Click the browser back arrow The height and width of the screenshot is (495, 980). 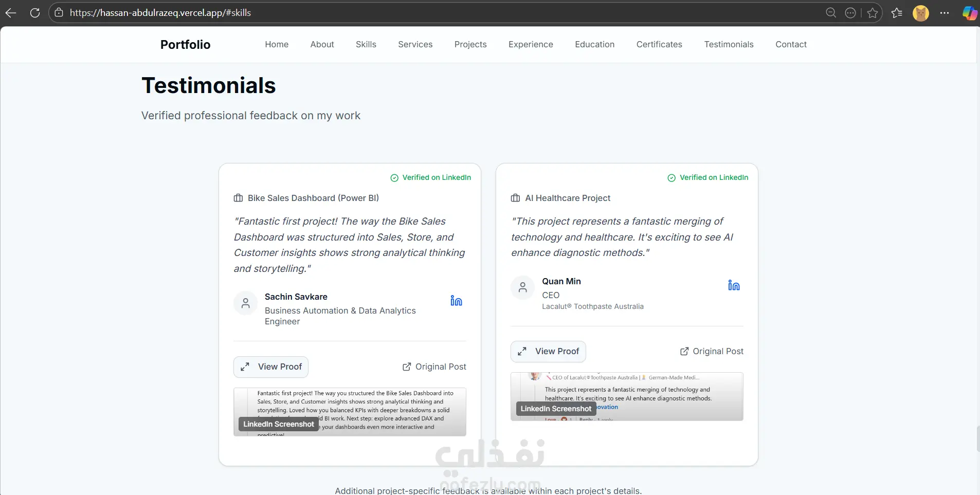click(x=11, y=13)
